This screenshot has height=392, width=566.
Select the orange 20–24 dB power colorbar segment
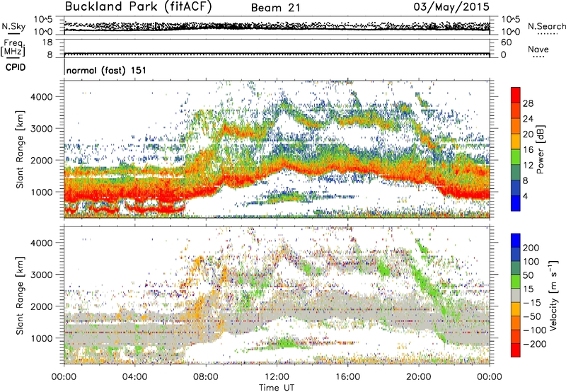point(516,126)
